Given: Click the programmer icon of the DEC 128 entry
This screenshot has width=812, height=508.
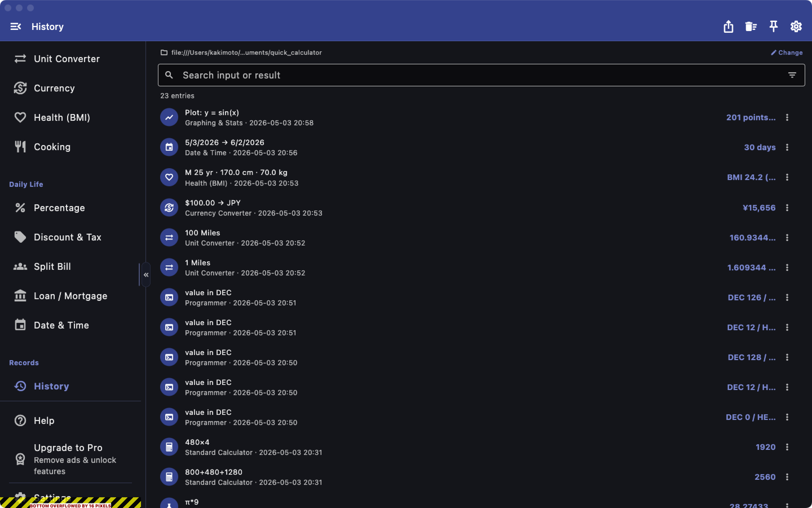Looking at the screenshot, I should click(169, 357).
